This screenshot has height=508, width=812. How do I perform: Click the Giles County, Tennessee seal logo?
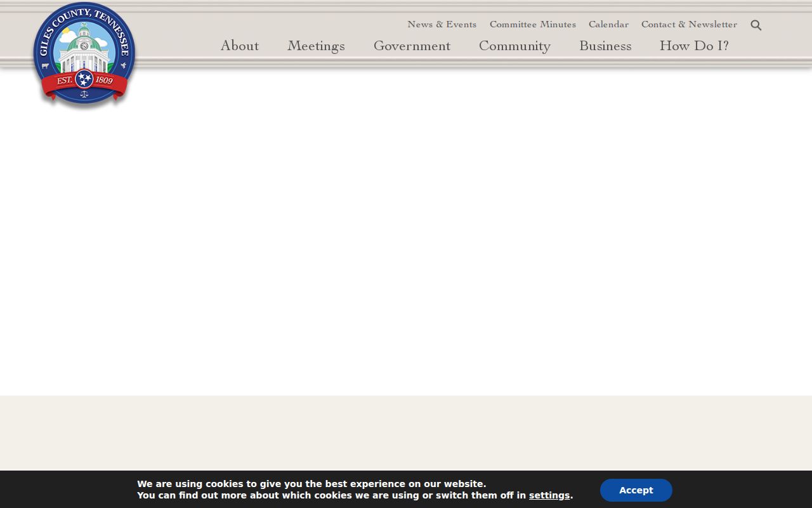click(84, 55)
